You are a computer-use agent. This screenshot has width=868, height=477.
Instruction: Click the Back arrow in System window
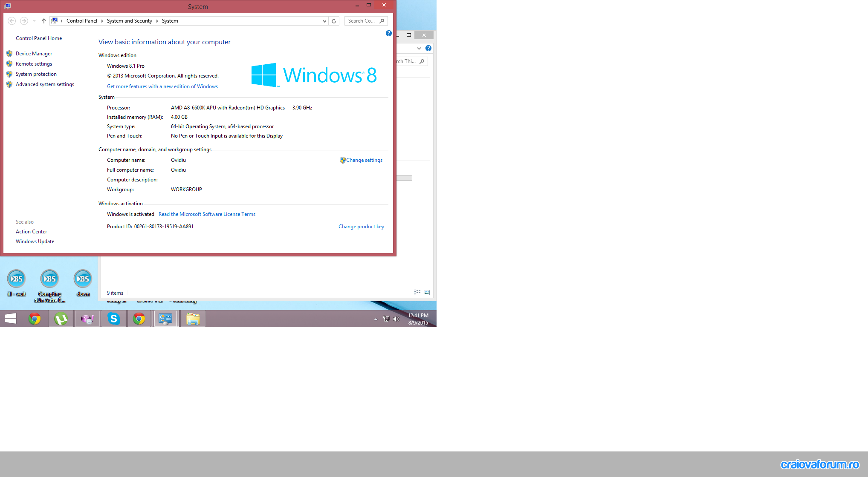12,21
